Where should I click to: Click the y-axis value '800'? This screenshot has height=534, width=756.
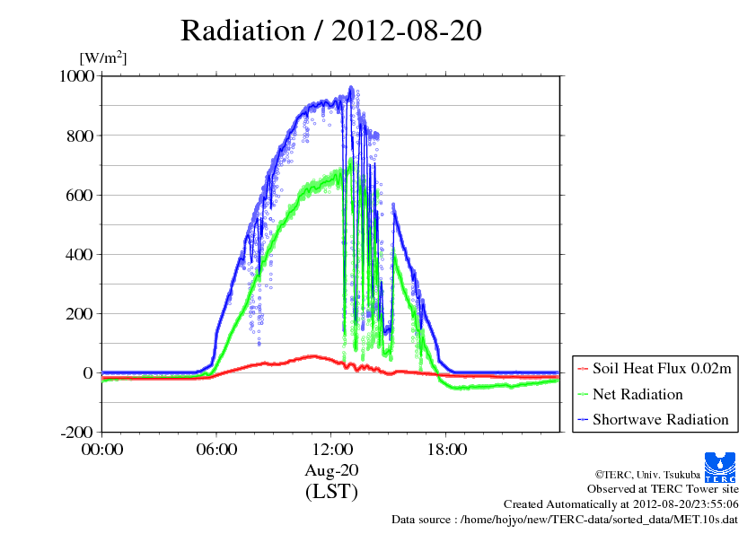[x=80, y=136]
